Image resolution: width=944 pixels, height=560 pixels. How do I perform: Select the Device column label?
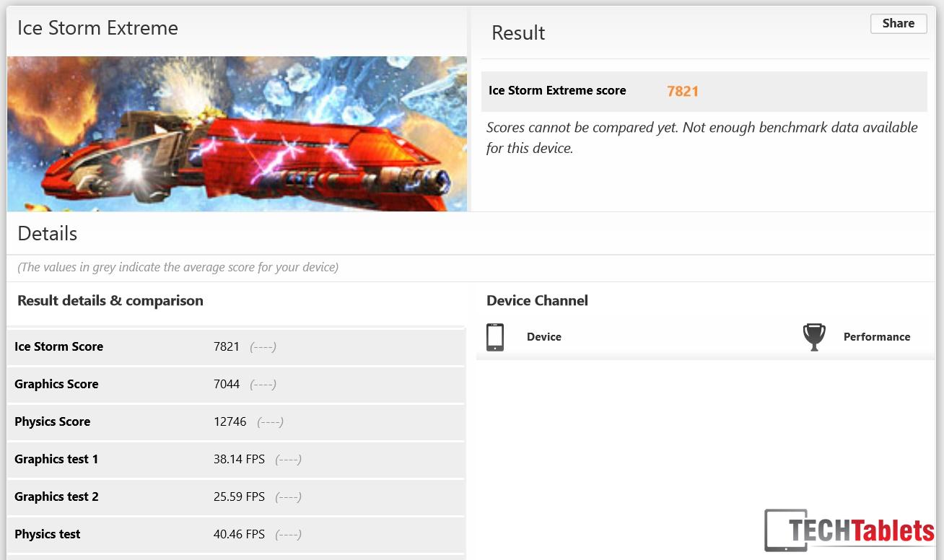click(x=544, y=337)
